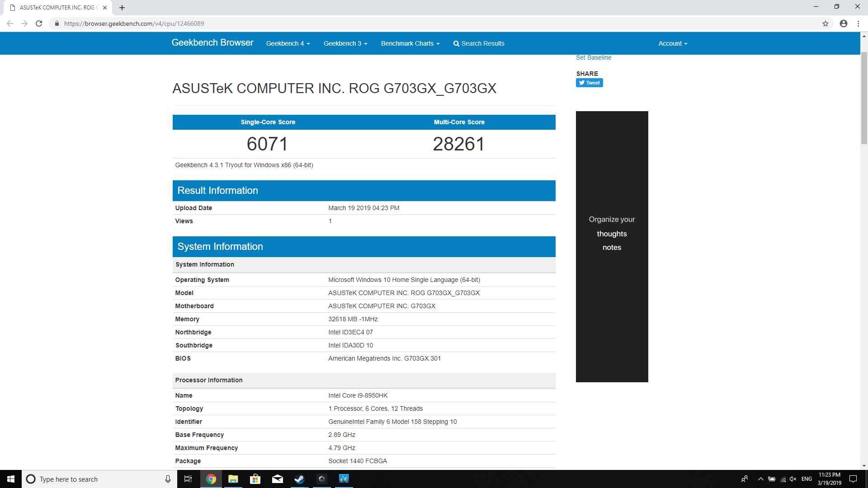Share the result with the Tweet button
The height and width of the screenshot is (488, 868).
click(590, 83)
